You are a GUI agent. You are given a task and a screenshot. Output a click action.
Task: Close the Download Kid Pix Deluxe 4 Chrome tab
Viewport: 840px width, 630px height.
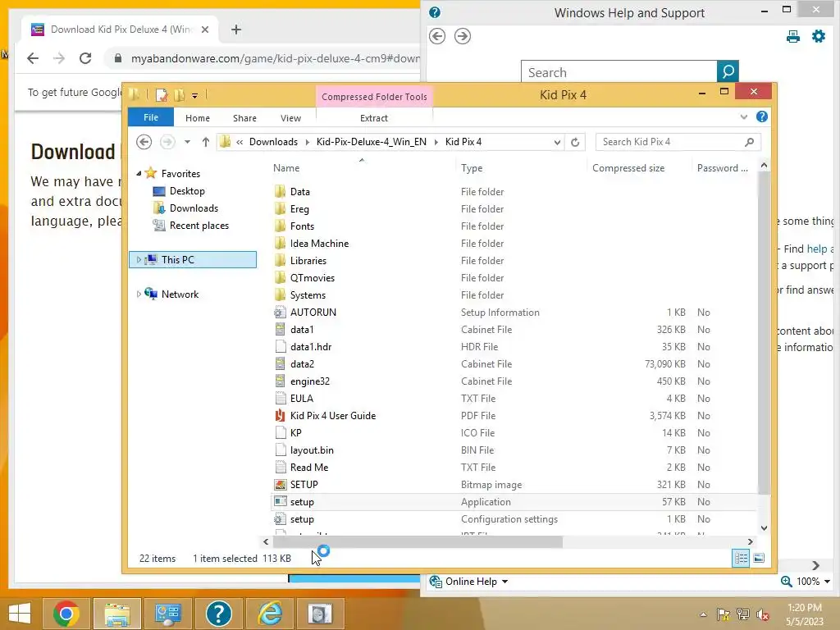[x=204, y=30]
